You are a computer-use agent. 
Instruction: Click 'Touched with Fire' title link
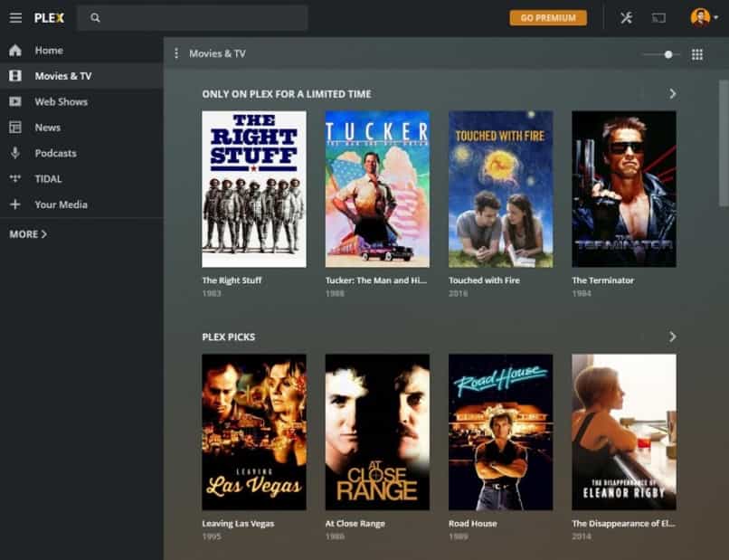coord(484,280)
